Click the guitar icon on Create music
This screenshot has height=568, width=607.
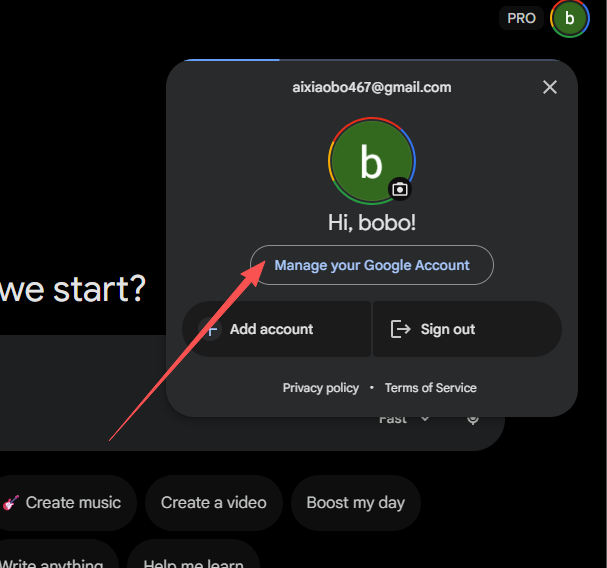pos(12,502)
